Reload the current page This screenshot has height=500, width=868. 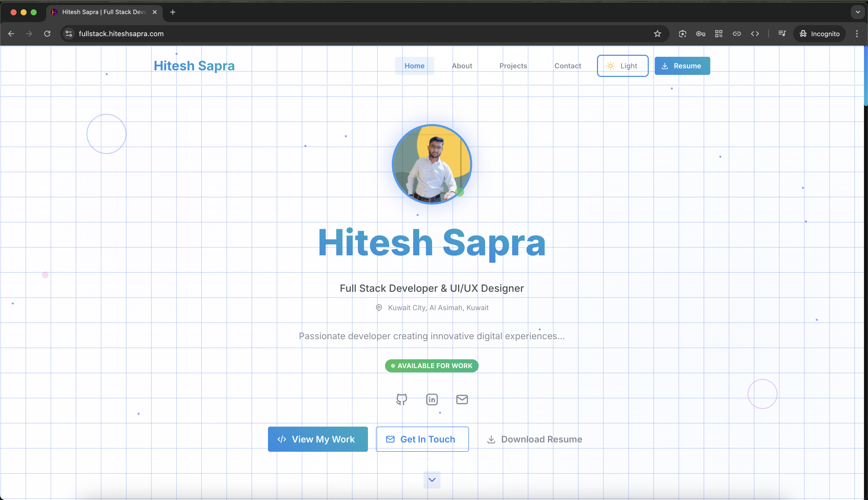[x=47, y=34]
